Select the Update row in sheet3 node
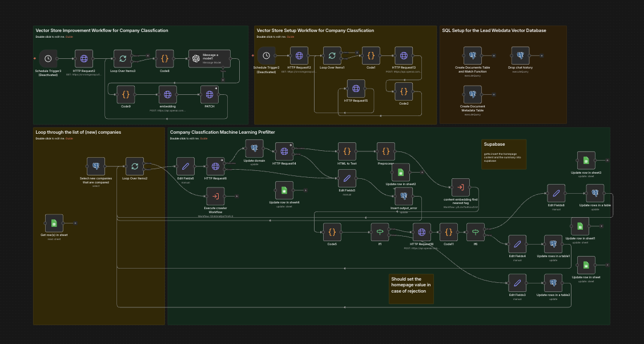Viewport: 644px width, 344px height. click(586, 161)
